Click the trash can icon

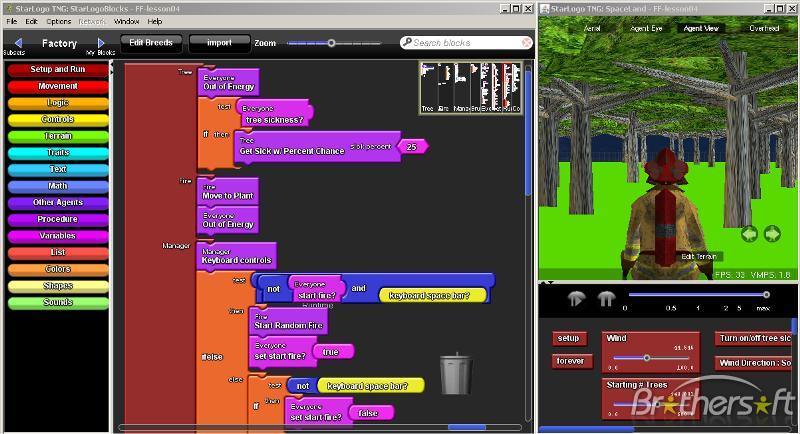coord(456,374)
